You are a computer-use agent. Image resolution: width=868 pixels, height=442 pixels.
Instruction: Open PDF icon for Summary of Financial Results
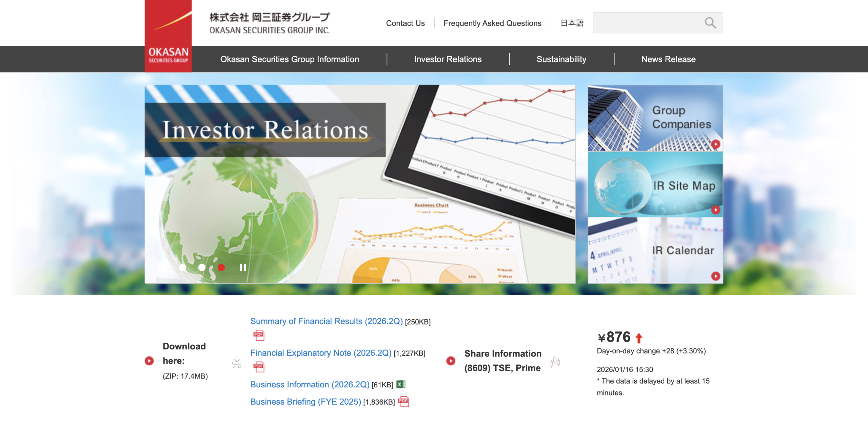(x=259, y=335)
